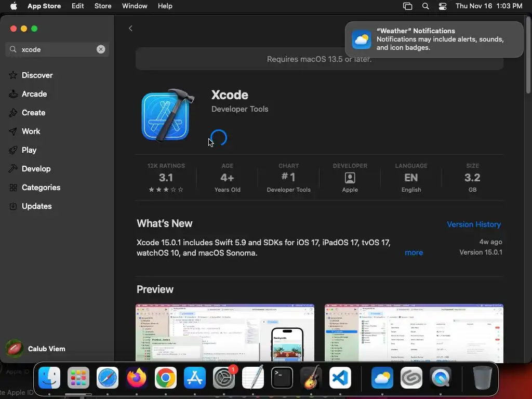This screenshot has height=399, width=532.
Task: Open Finder from the Dock
Action: [x=49, y=378]
